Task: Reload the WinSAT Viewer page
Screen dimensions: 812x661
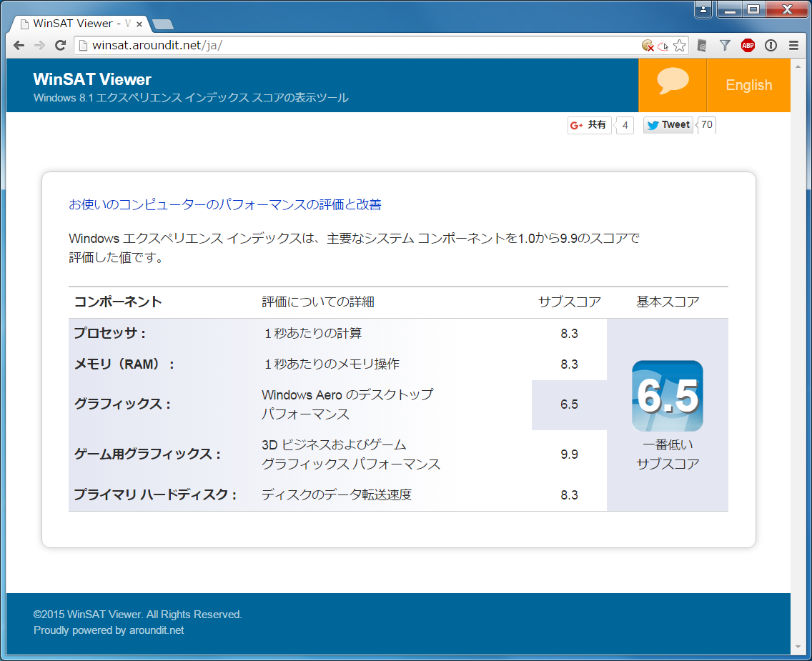Action: tap(61, 46)
